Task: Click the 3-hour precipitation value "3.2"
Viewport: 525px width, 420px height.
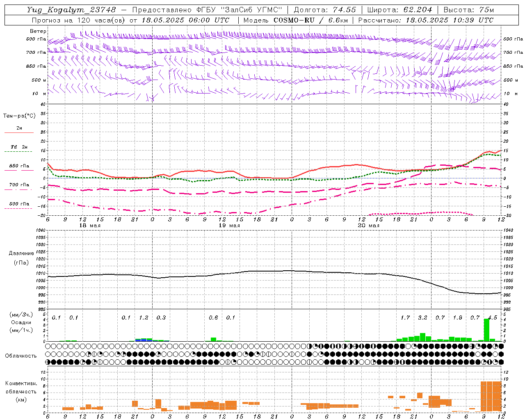Action: pyautogui.click(x=422, y=317)
